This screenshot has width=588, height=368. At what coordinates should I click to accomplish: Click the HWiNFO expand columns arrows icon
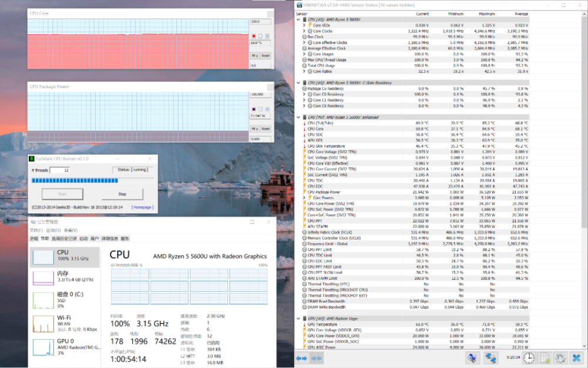tap(301, 357)
